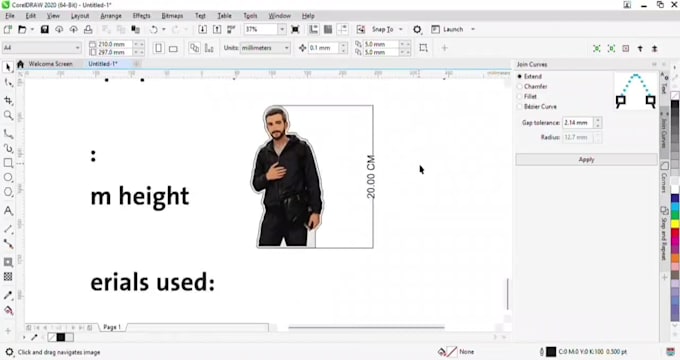Open the Open-folder recent files arrow
This screenshot has height=360, width=680.
[32, 29]
